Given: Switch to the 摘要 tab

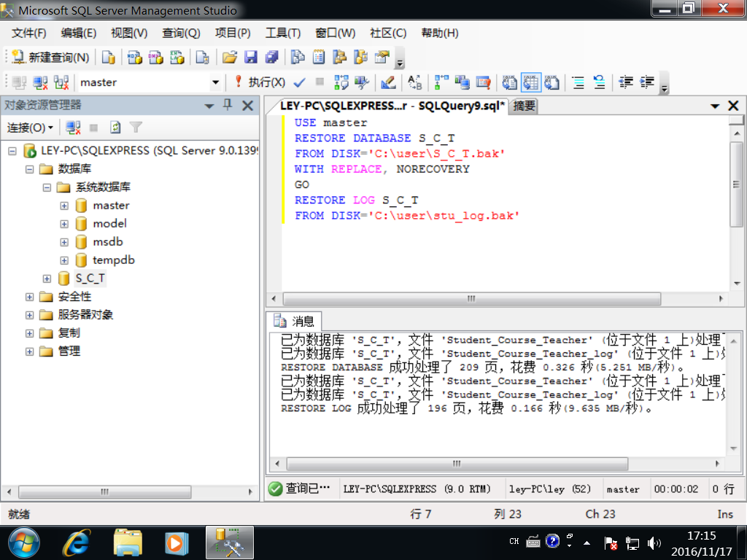Looking at the screenshot, I should 524,106.
